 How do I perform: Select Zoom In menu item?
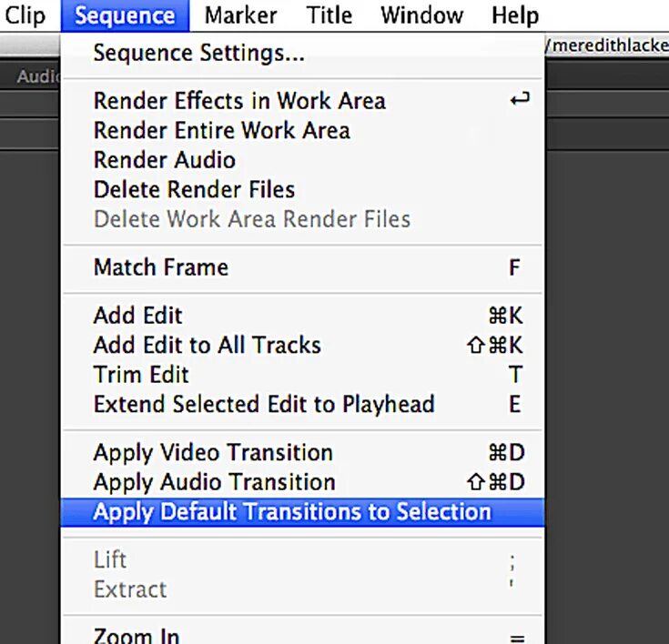pos(137,635)
